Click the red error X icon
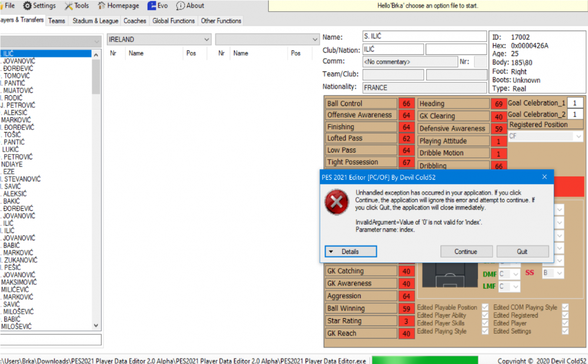The image size is (588, 364). point(337,204)
